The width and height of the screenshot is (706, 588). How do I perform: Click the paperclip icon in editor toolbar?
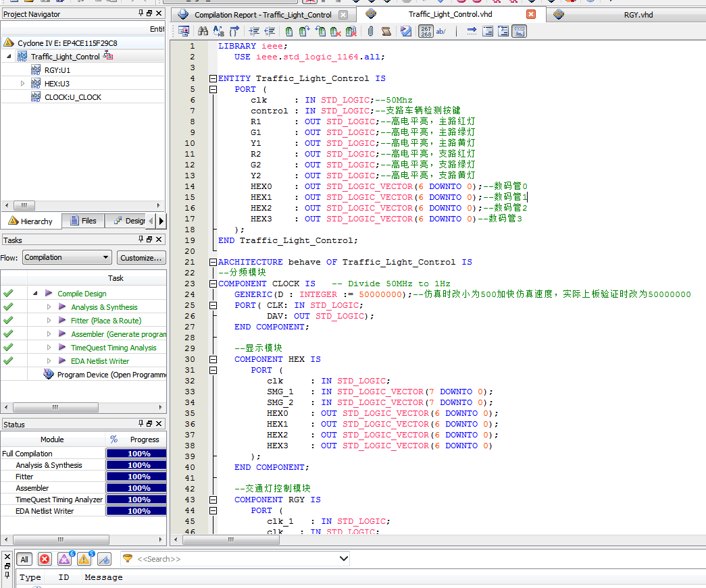point(370,31)
